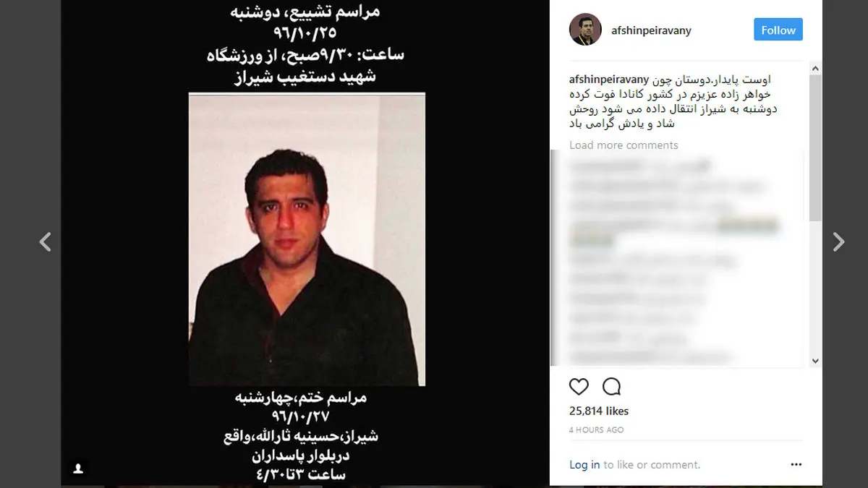
Task: Follow afshinpeiravany using the Follow button
Action: point(778,30)
